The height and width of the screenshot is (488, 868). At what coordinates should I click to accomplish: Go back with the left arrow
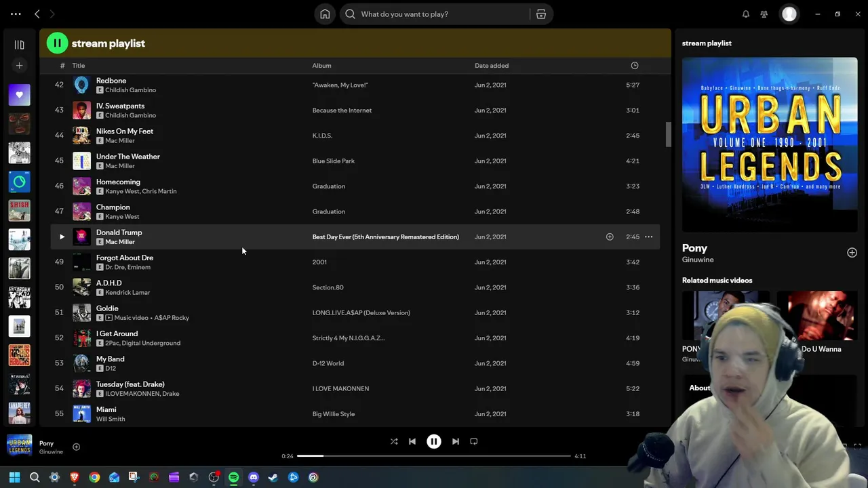click(x=37, y=14)
